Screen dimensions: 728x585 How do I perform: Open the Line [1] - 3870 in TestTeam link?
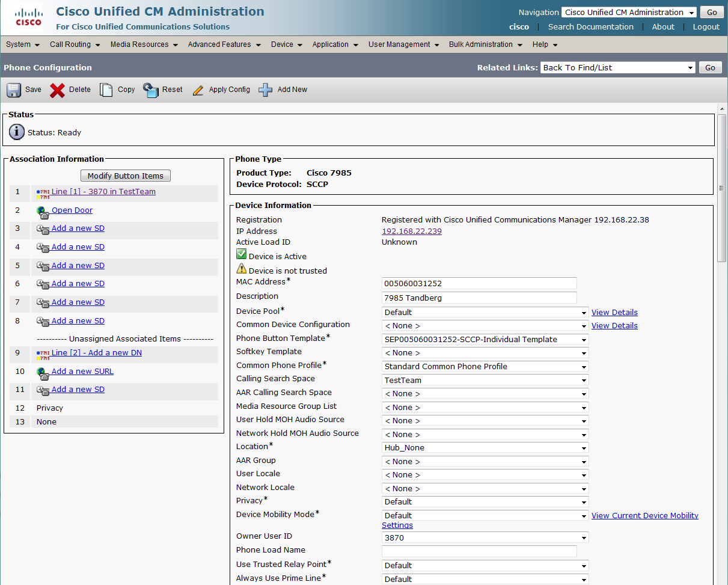103,192
